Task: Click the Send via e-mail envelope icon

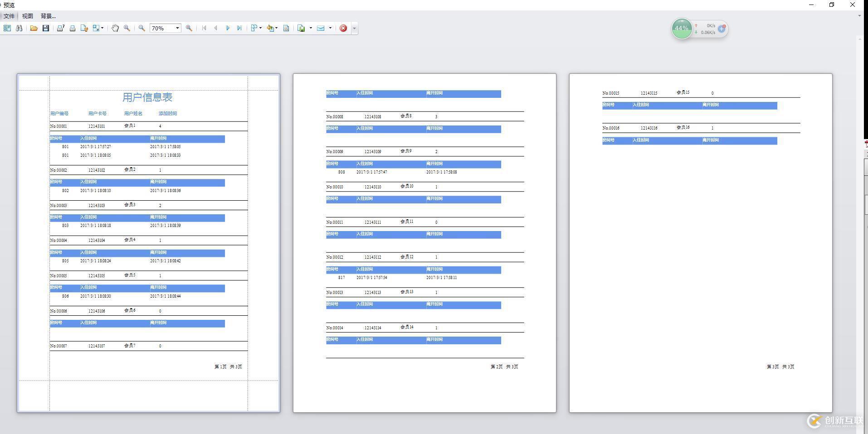Action: (x=321, y=28)
